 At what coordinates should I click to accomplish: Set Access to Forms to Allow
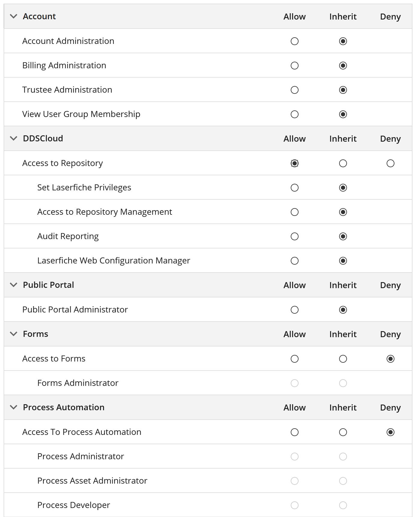(295, 359)
